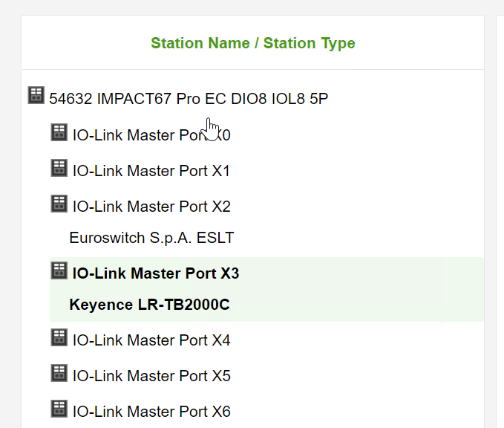This screenshot has width=504, height=428.
Task: Click the module icon beside 54632 IMPACT67 Pro
Action: click(x=36, y=95)
